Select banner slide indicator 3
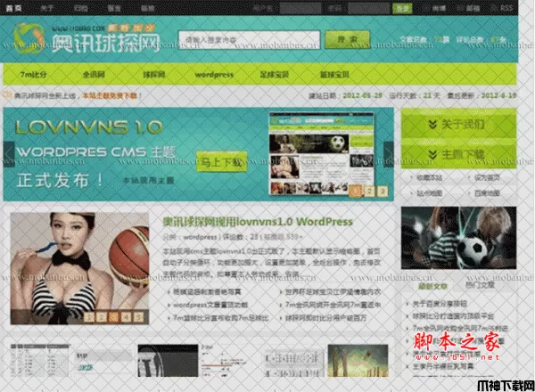This screenshot has width=535, height=392. click(383, 192)
